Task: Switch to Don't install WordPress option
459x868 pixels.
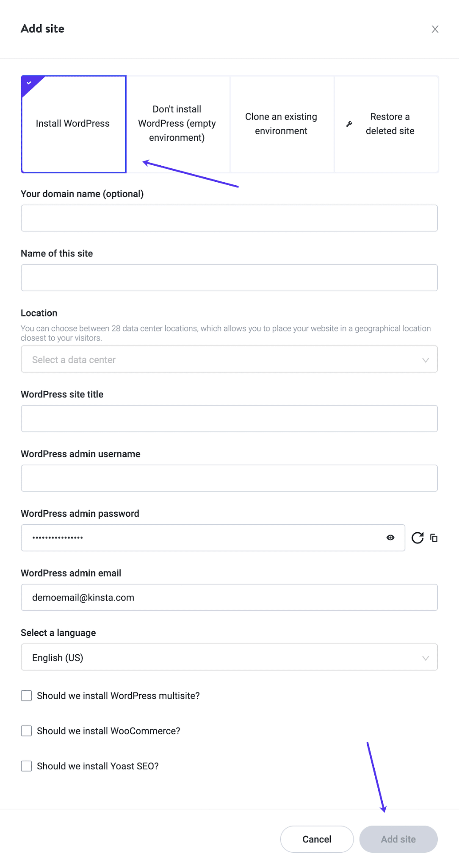Action: pos(178,123)
